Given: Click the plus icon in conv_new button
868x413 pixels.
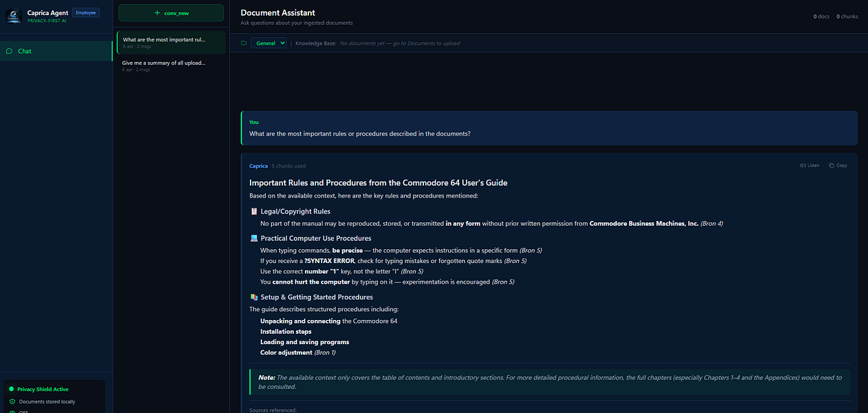Looking at the screenshot, I should click(x=157, y=13).
